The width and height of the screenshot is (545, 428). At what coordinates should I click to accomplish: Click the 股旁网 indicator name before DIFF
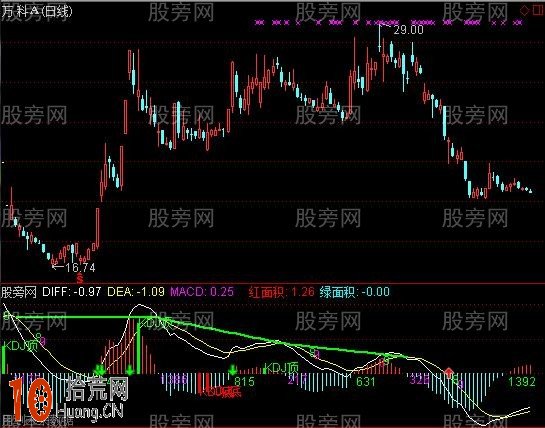19,292
